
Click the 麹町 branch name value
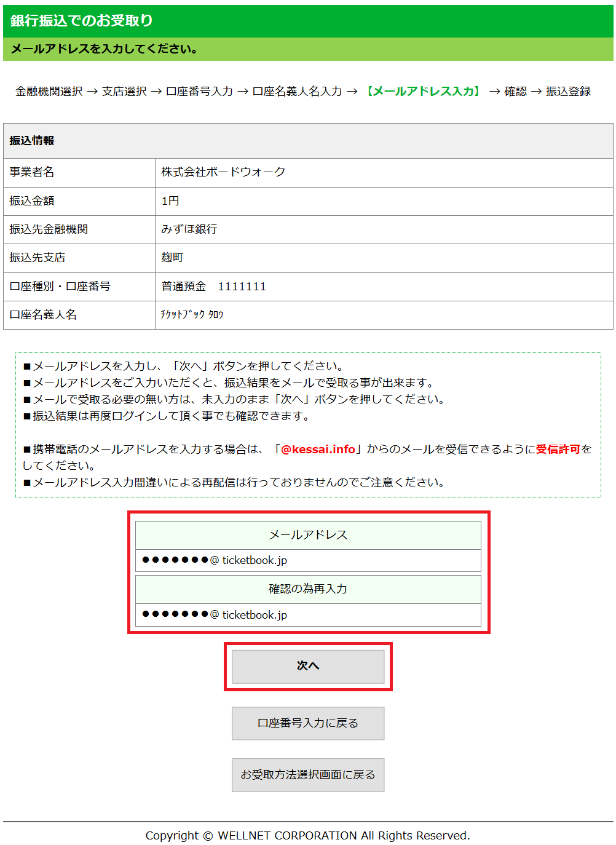(172, 258)
